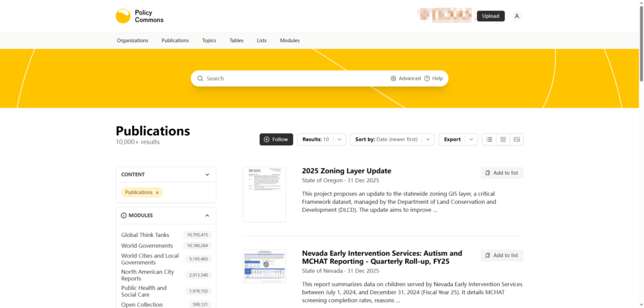Collapse the CONTENT filter section
The height and width of the screenshot is (308, 644).
tap(207, 175)
